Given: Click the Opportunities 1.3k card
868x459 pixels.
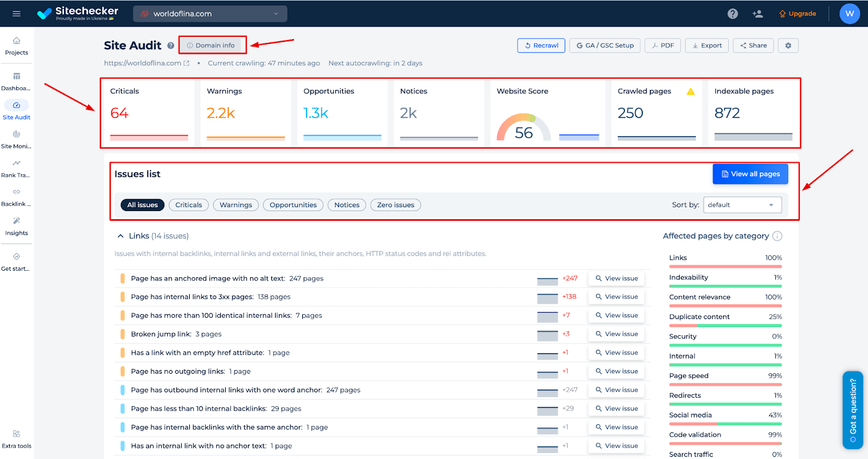Looking at the screenshot, I should click(342, 113).
